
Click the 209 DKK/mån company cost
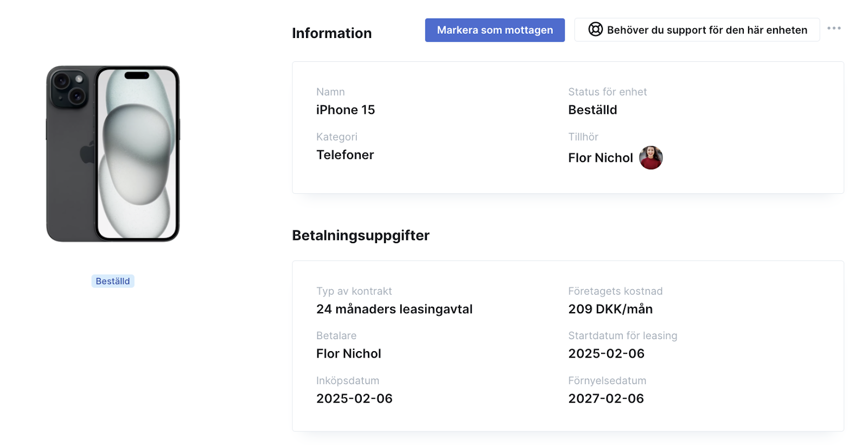[610, 309]
